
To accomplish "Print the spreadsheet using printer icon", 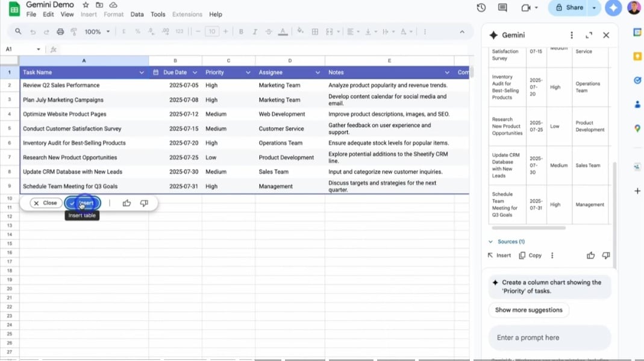I will click(60, 31).
